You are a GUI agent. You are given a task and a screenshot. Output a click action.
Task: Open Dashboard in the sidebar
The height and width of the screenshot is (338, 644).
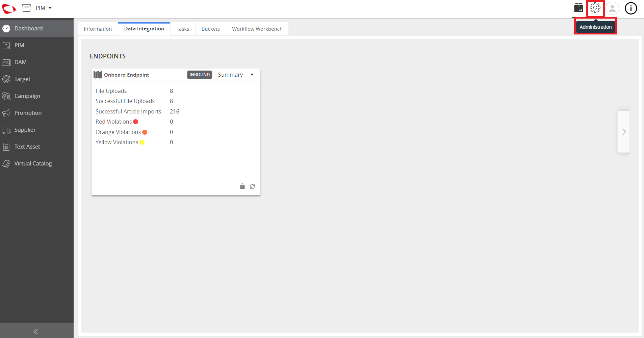(37, 28)
